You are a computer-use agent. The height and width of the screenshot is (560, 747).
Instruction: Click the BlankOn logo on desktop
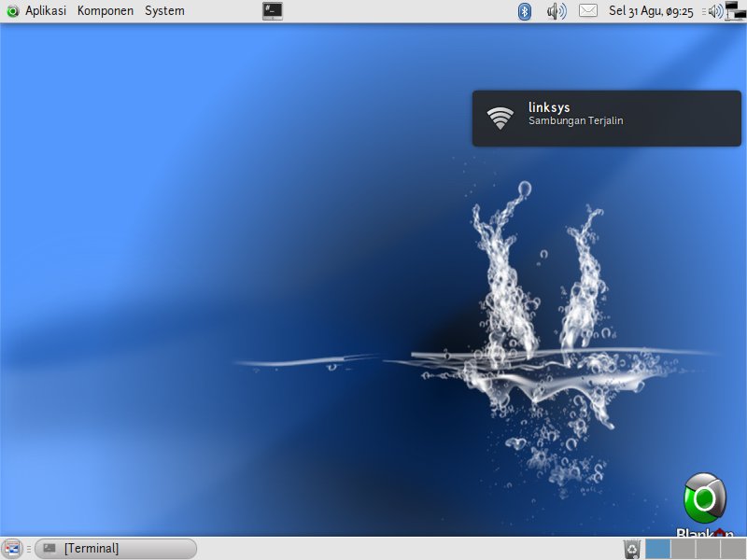705,501
